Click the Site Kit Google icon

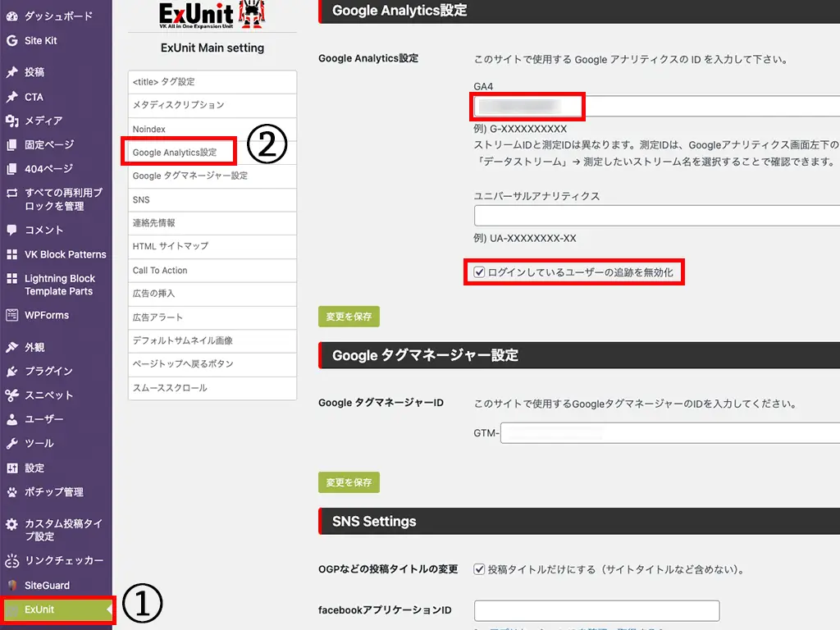click(11, 41)
